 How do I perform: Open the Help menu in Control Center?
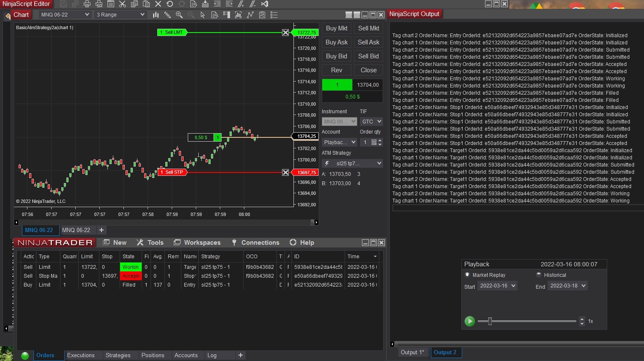(x=302, y=243)
